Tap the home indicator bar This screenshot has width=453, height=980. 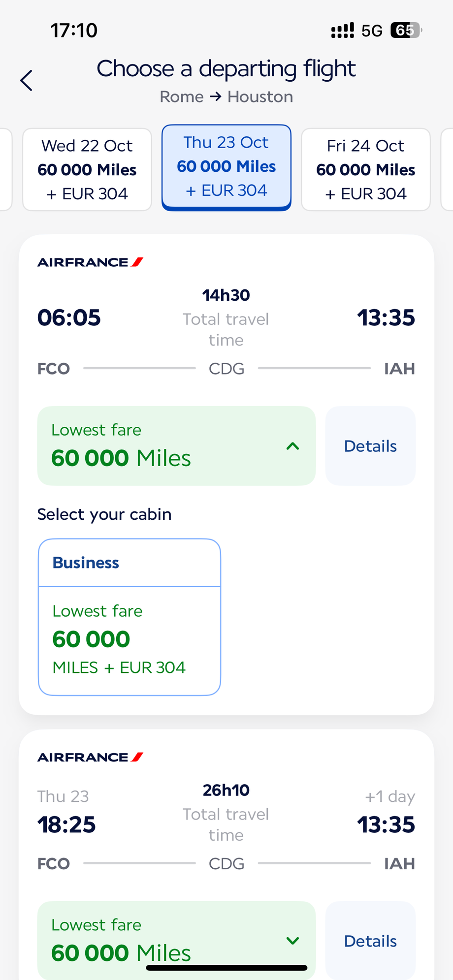(x=226, y=968)
